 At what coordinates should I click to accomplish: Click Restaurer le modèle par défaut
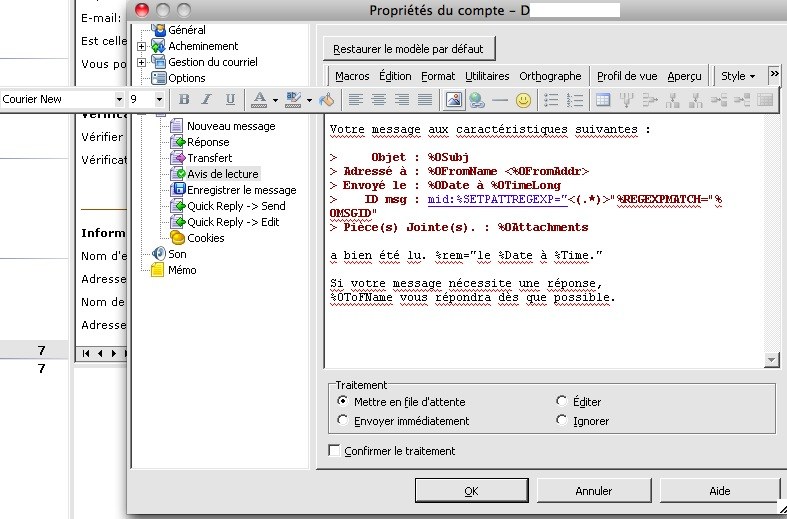pos(408,49)
